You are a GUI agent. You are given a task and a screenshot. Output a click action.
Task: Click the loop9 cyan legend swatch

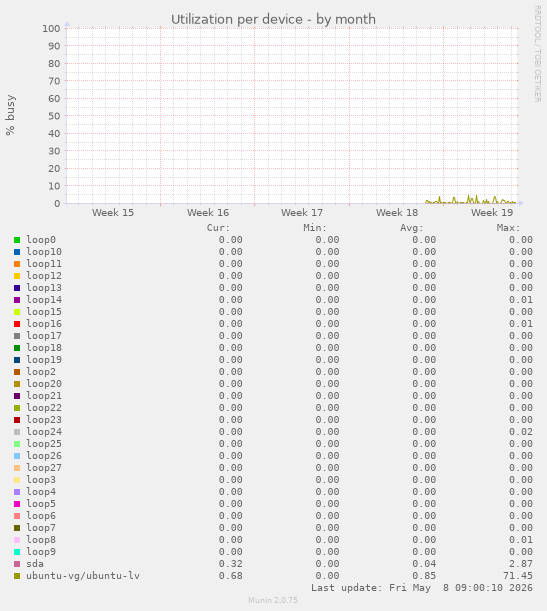(x=17, y=552)
